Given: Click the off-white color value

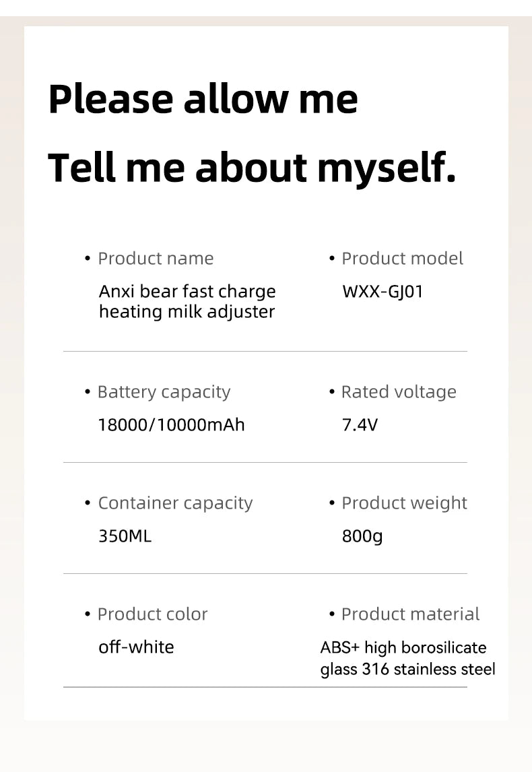Looking at the screenshot, I should [136, 647].
